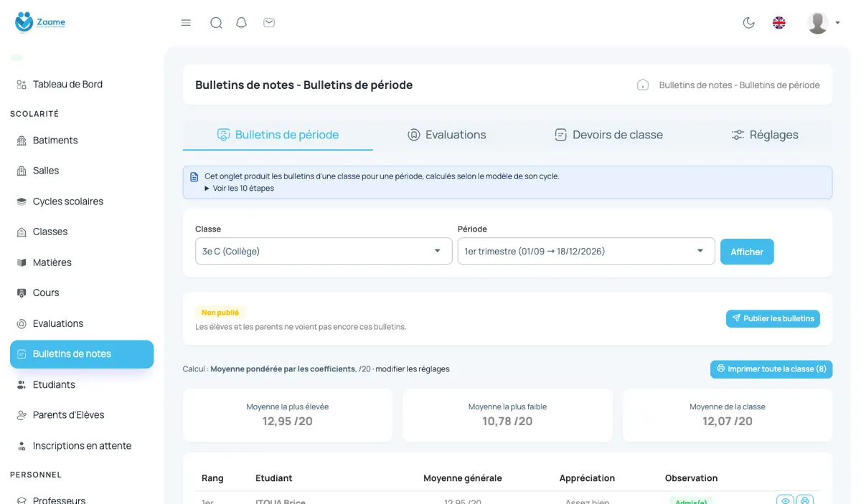Click the Inscriptions en attente icon
The image size is (861, 504).
[x=22, y=446]
